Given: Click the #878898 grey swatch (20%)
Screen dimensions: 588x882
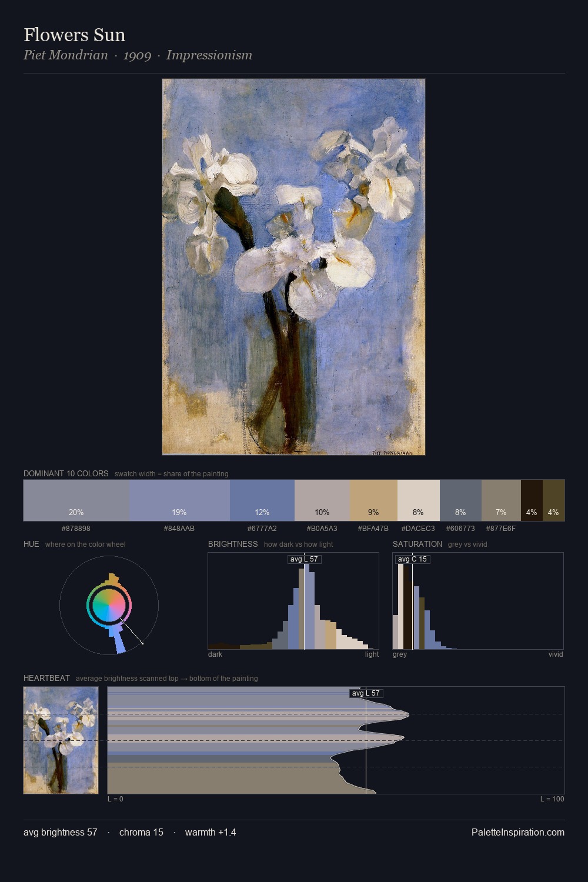Looking at the screenshot, I should click(76, 500).
